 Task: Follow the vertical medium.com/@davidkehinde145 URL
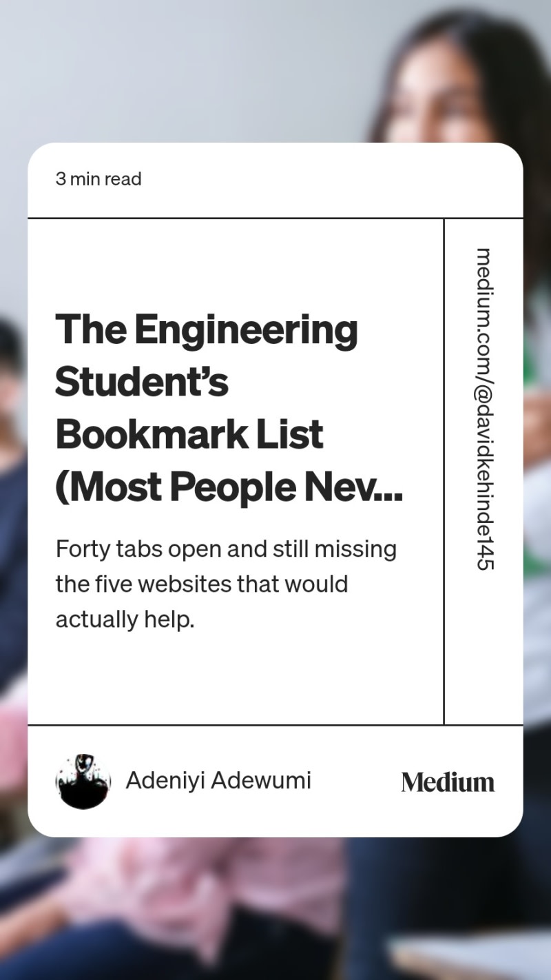[x=485, y=409]
